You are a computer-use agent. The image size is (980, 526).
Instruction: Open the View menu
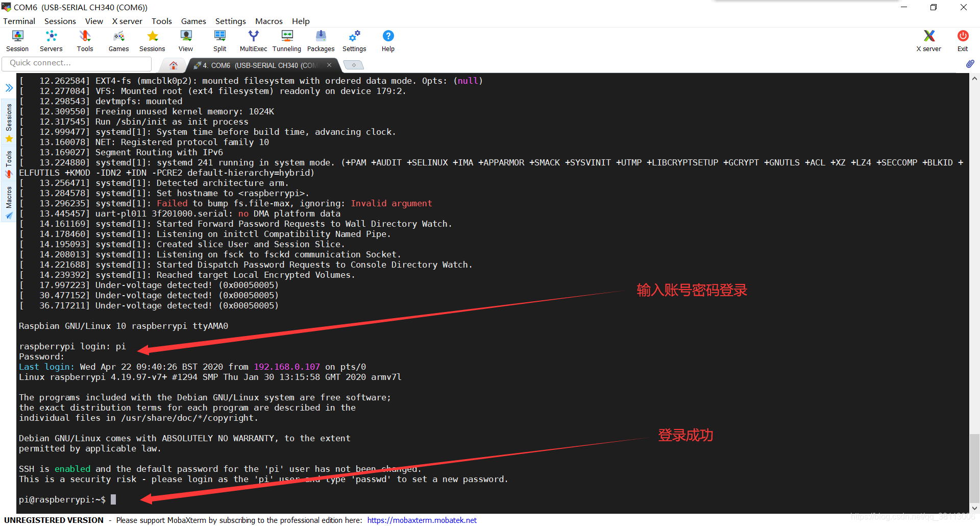pos(94,21)
